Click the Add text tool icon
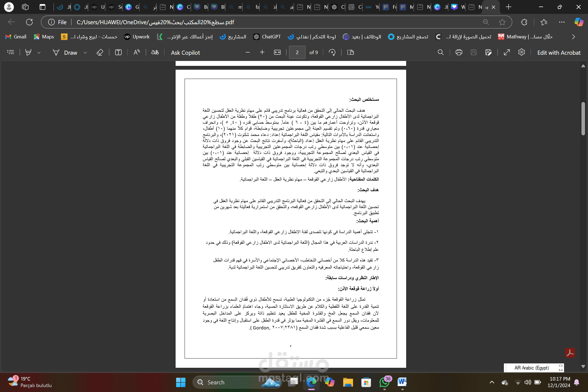 pyautogui.click(x=118, y=52)
